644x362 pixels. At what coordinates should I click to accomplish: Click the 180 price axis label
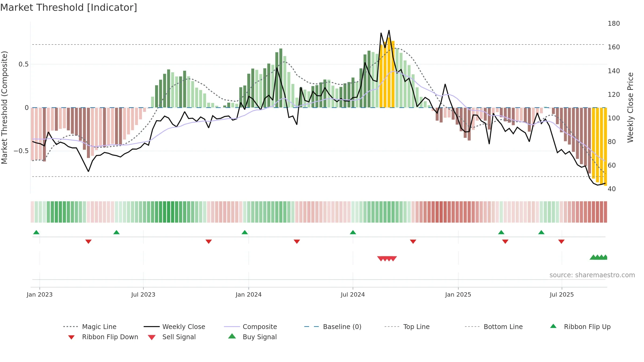[614, 24]
